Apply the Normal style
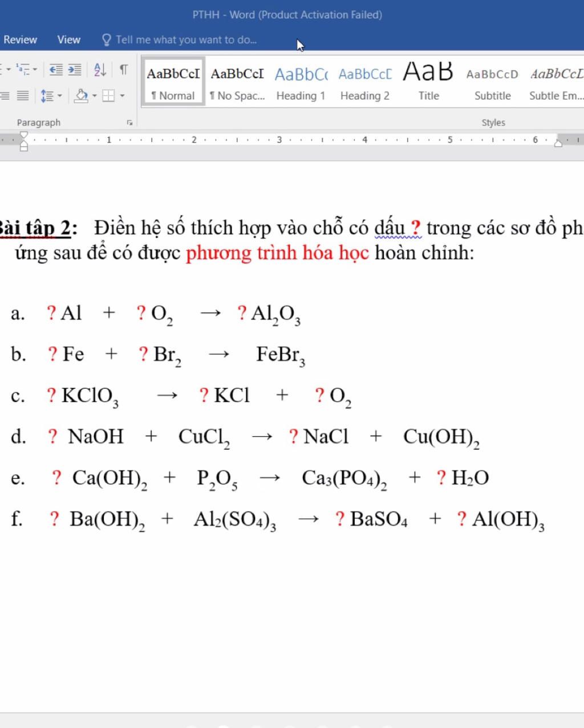The width and height of the screenshot is (584, 728). click(173, 82)
